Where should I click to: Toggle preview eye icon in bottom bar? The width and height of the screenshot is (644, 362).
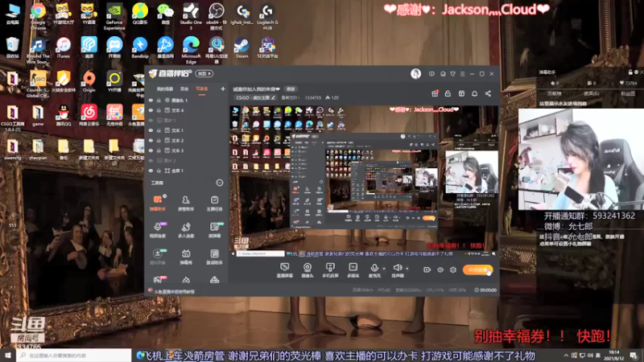click(x=440, y=269)
